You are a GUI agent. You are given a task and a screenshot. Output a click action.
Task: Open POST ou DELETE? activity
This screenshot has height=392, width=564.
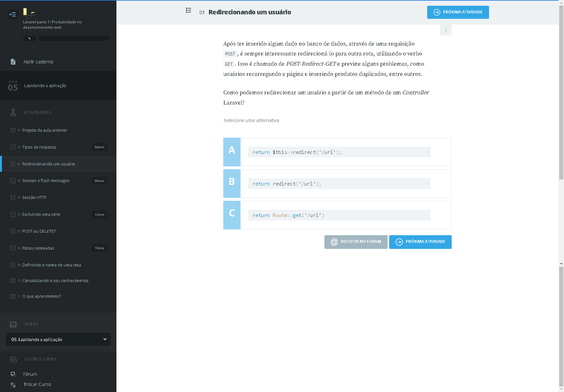(x=39, y=231)
